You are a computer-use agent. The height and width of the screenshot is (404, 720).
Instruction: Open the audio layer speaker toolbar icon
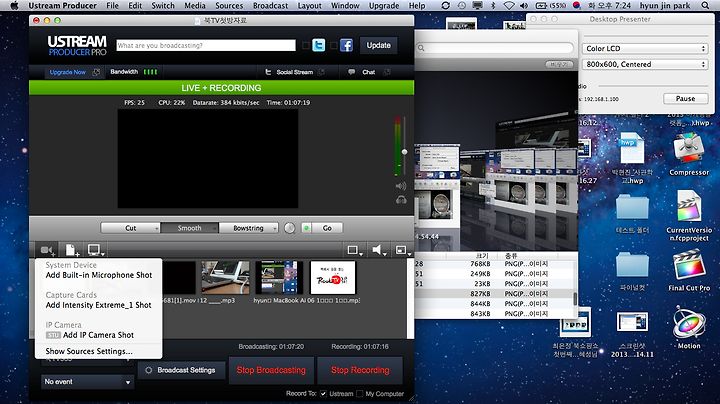379,250
